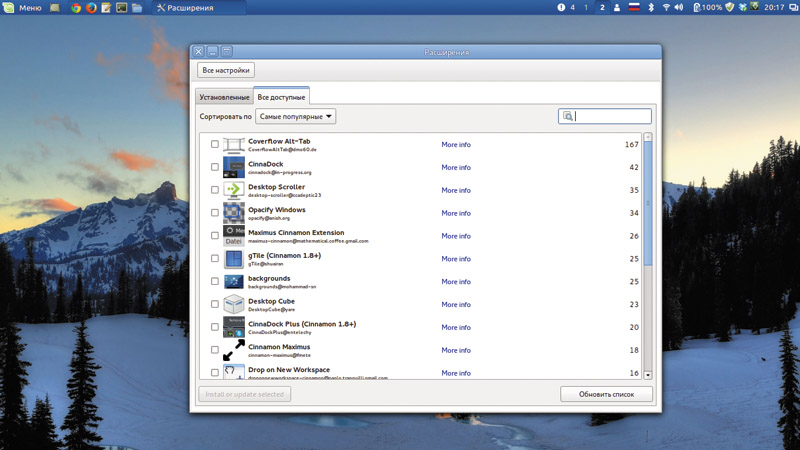Viewport: 800px width, 450px height.
Task: Click the Обновить список button
Action: 606,394
